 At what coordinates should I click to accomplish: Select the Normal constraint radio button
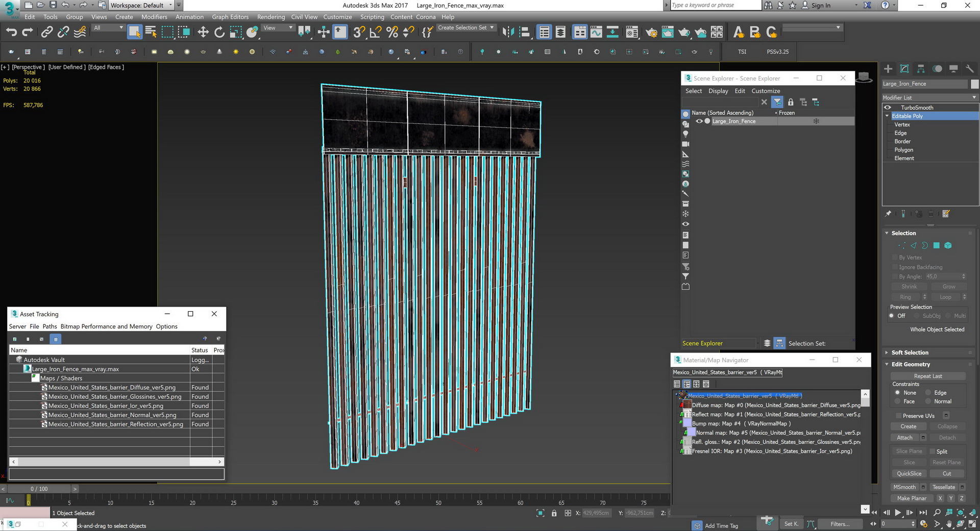(x=928, y=401)
